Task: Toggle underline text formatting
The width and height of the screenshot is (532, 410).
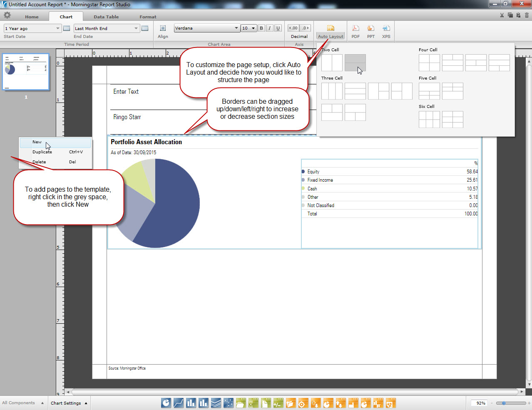Action: point(278,28)
